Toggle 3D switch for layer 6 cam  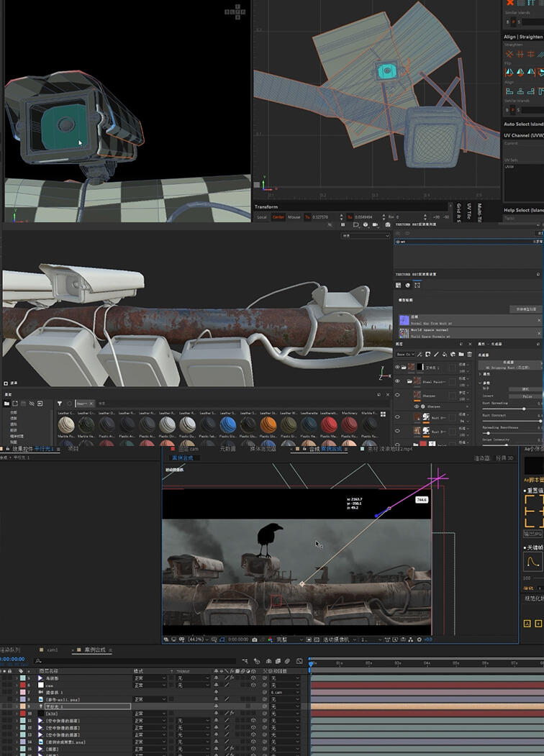254,685
